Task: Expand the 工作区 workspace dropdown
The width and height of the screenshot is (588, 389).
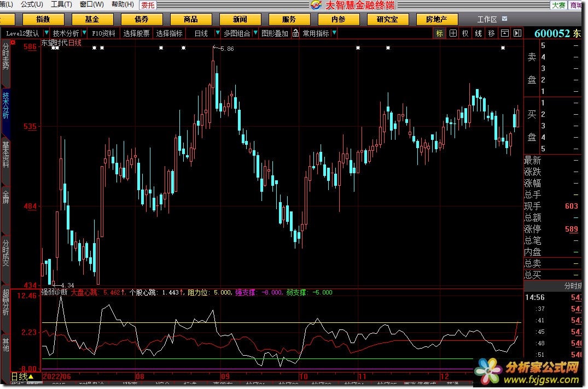Action: tap(504, 19)
